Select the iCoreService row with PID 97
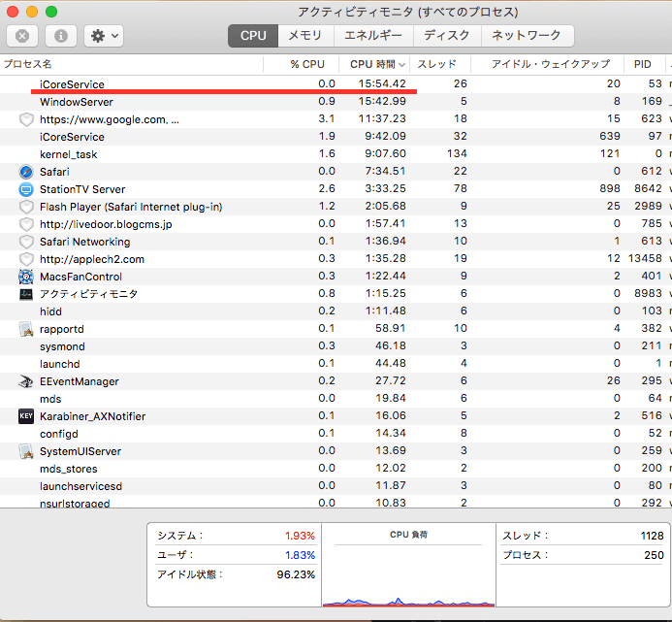The height and width of the screenshot is (622, 672). tap(336, 137)
